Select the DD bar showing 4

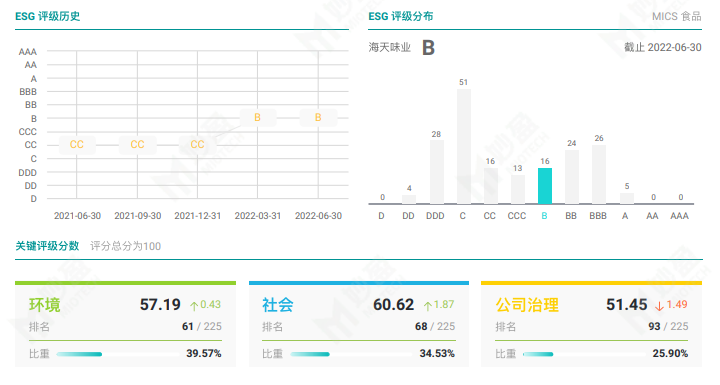click(409, 199)
